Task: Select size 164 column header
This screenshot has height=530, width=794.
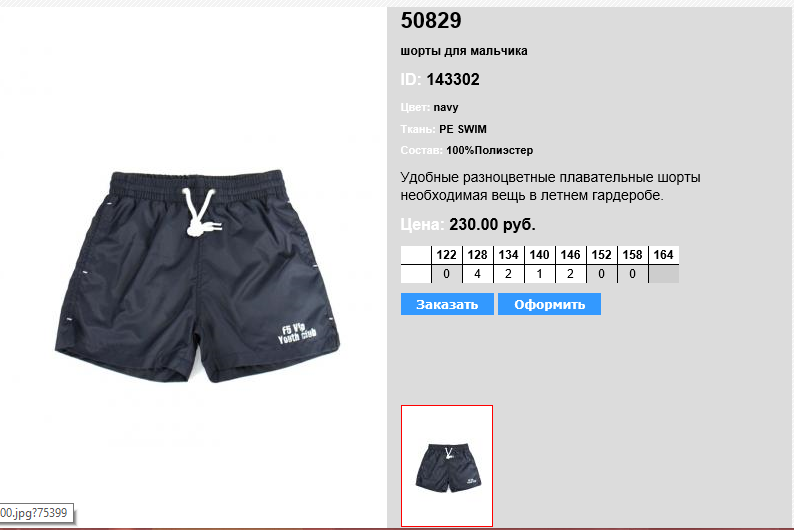Action: [x=664, y=255]
